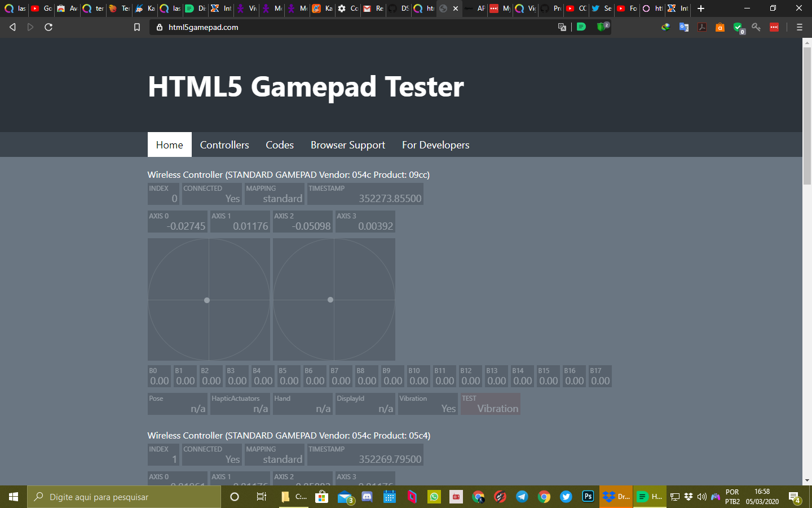Open the Internet Download Manager extension
This screenshot has width=812, height=508.
[x=665, y=27]
